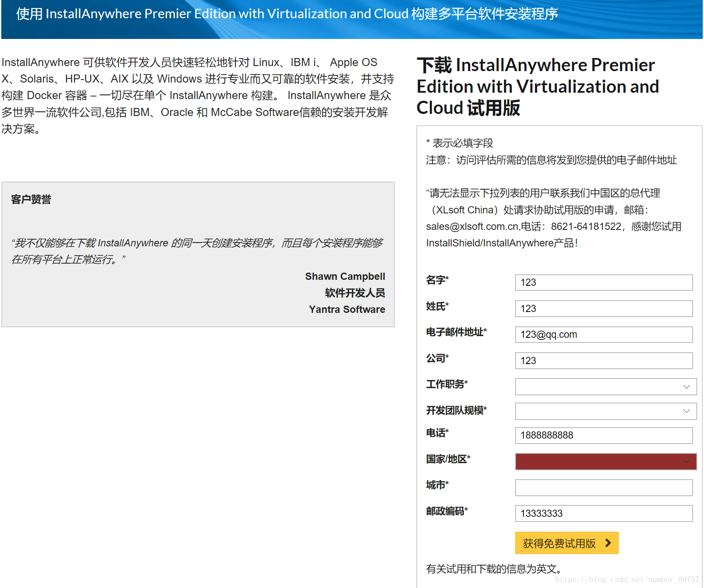Click the 公司 company input field

(604, 361)
